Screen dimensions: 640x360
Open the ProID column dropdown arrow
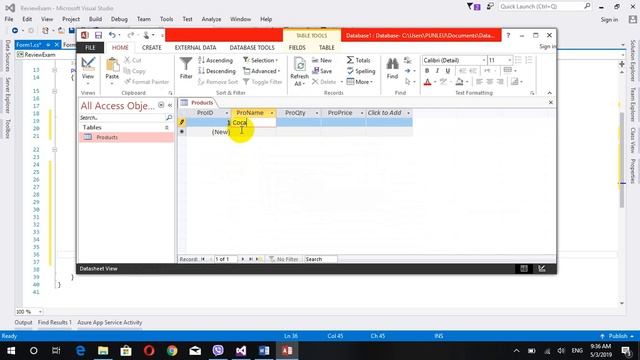coord(227,113)
